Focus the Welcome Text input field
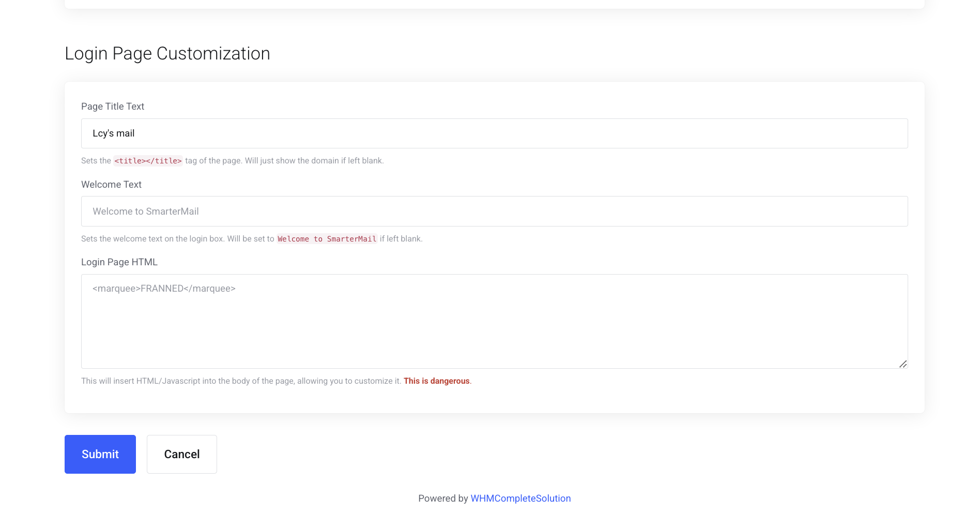This screenshot has width=980, height=513. [494, 211]
